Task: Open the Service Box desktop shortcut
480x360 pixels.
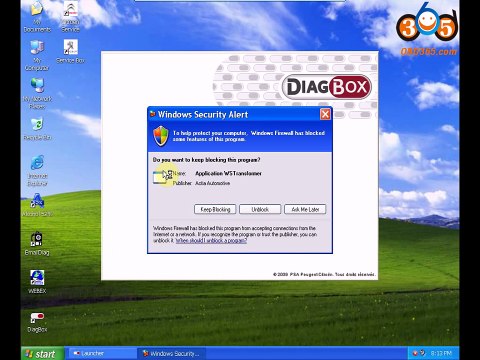Action: [71, 52]
